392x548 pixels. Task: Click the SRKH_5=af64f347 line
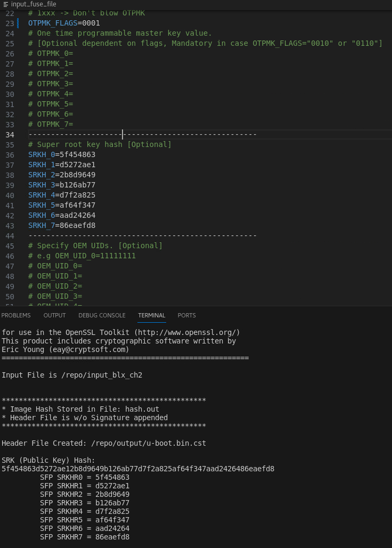tap(62, 205)
